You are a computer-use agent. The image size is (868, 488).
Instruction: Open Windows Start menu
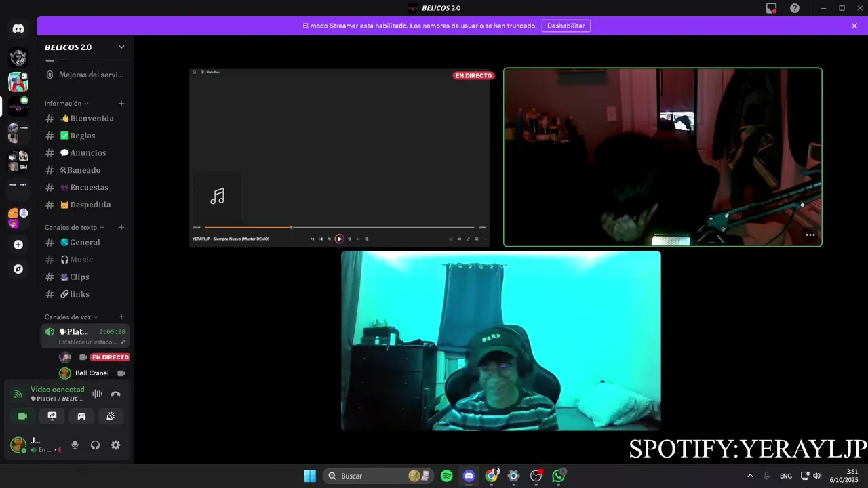(x=310, y=476)
